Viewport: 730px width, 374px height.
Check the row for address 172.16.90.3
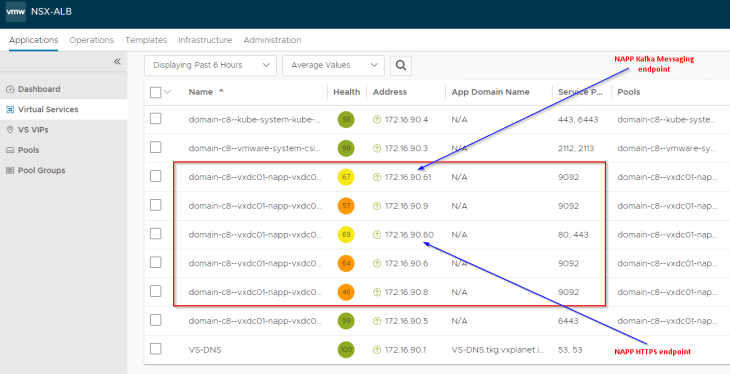(155, 148)
